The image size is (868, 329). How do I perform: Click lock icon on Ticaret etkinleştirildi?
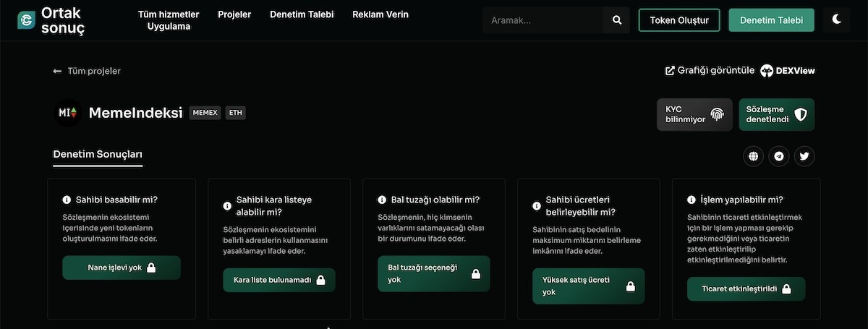[786, 289]
